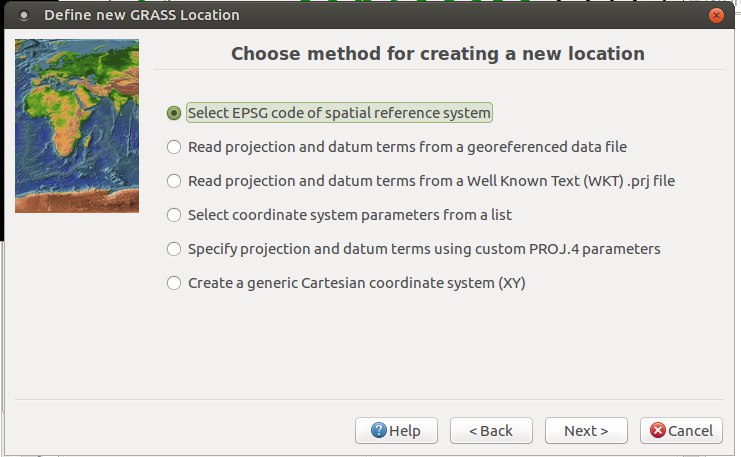Image resolution: width=741 pixels, height=457 pixels.
Task: Open Help for the location wizard
Action: (396, 431)
